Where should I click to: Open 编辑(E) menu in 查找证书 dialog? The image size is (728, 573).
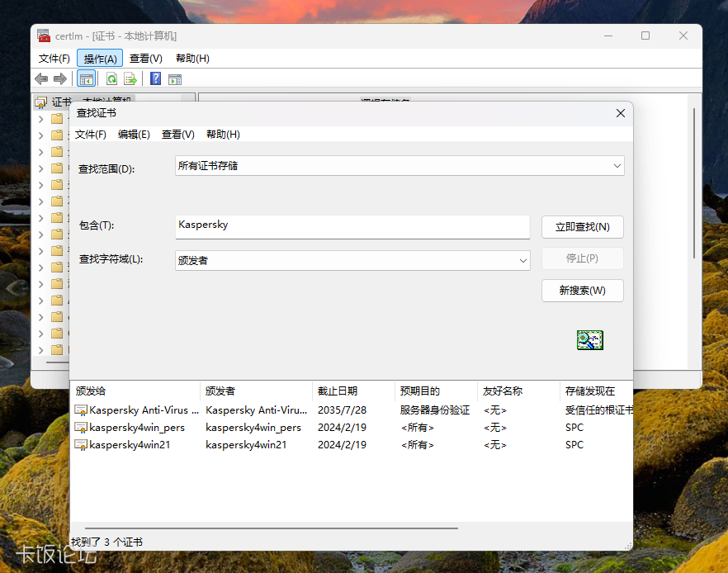(x=134, y=135)
